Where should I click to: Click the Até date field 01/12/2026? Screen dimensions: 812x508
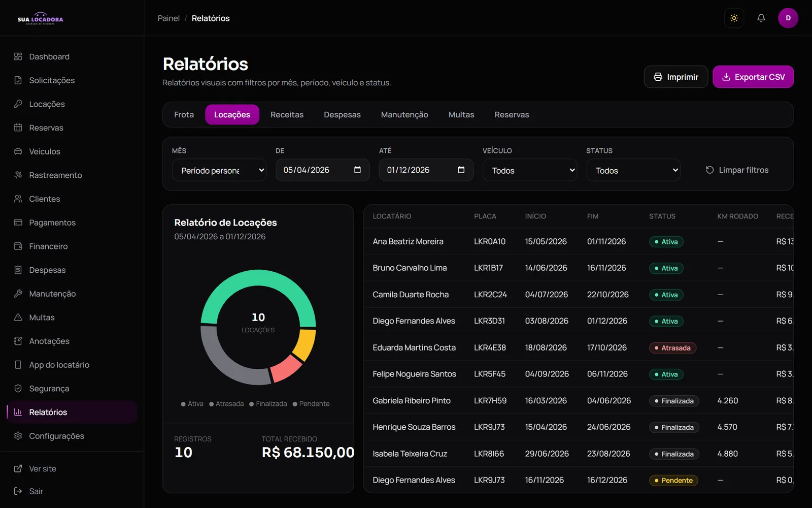tap(426, 170)
